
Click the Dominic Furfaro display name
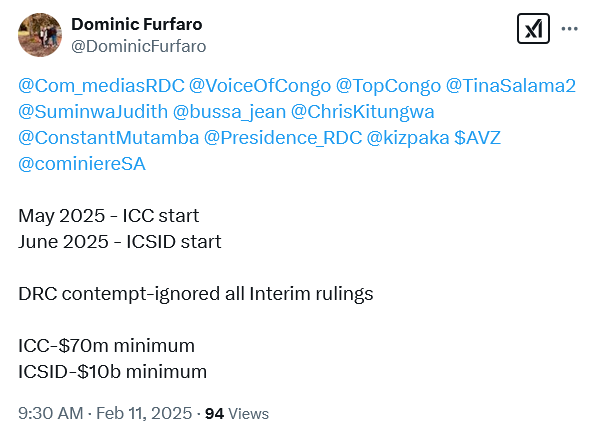[x=137, y=24]
